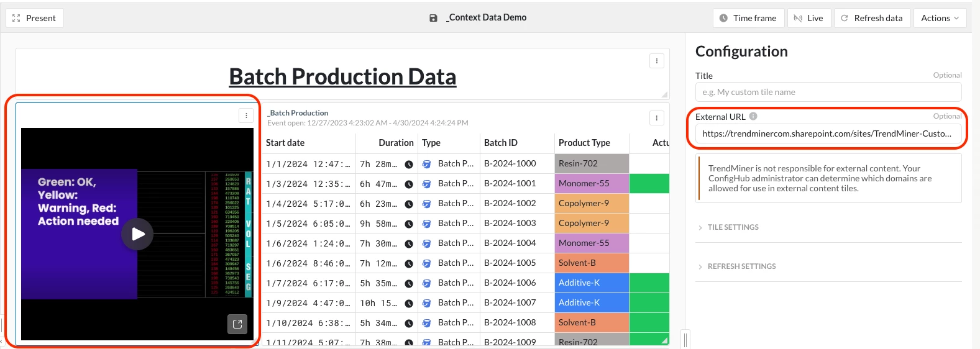Click the clock icon in first row
Viewport: 980px width, 349px height.
pos(409,165)
